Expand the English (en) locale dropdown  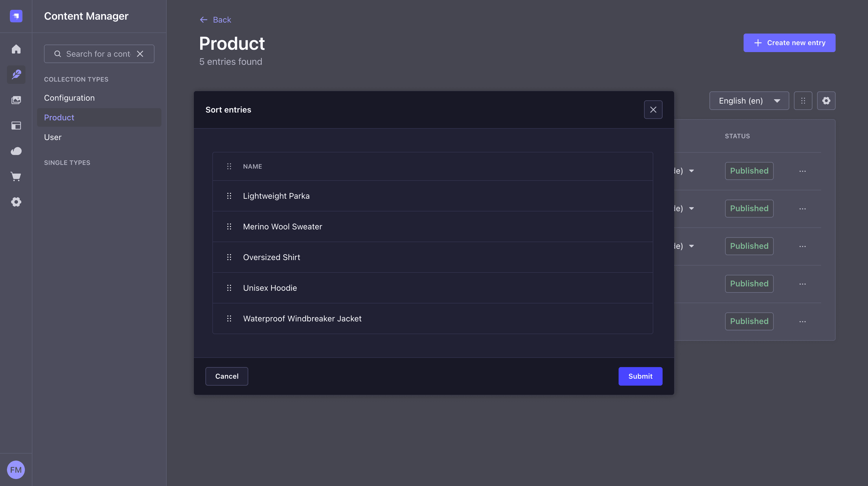[749, 101]
